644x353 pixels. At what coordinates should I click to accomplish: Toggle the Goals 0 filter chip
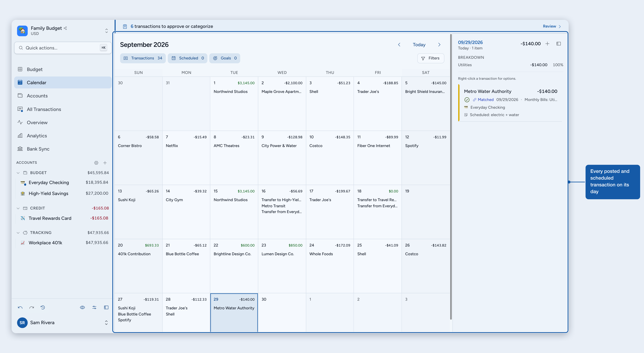tap(225, 58)
